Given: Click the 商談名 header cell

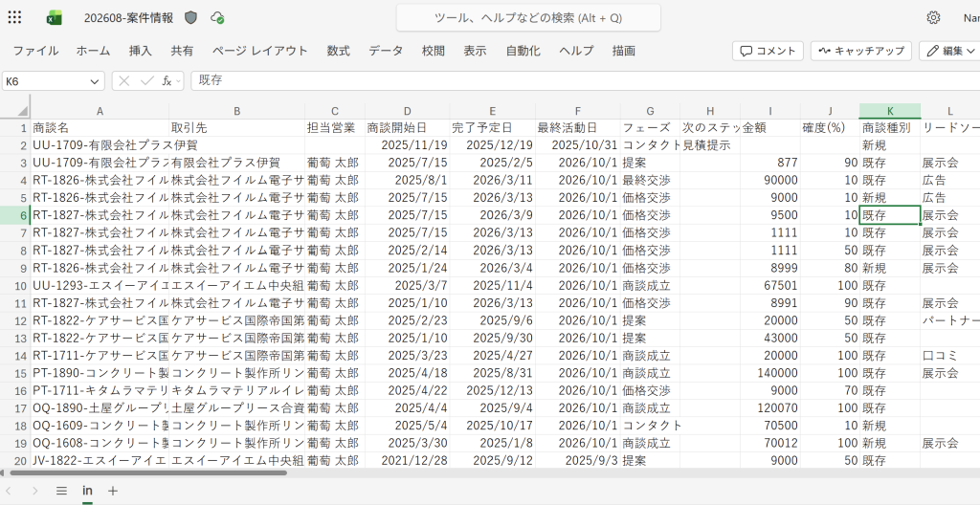Looking at the screenshot, I should click(100, 128).
